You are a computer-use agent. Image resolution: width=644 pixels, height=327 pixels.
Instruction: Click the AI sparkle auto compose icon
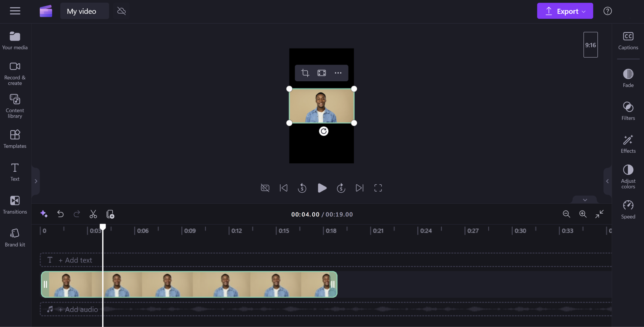click(x=44, y=214)
